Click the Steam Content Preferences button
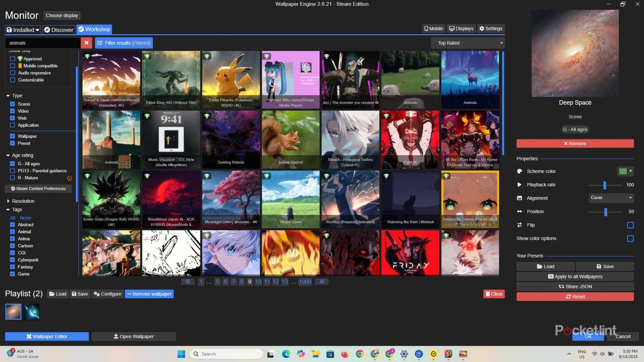Viewport: 644px width, 362px height. click(x=38, y=188)
